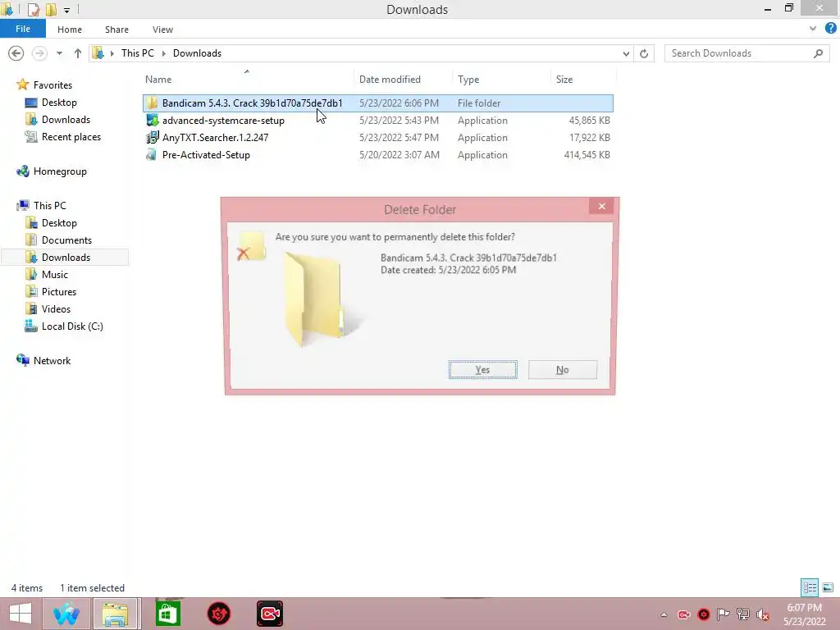The height and width of the screenshot is (630, 840).
Task: Open the red circular app in taskbar
Action: [x=218, y=614]
